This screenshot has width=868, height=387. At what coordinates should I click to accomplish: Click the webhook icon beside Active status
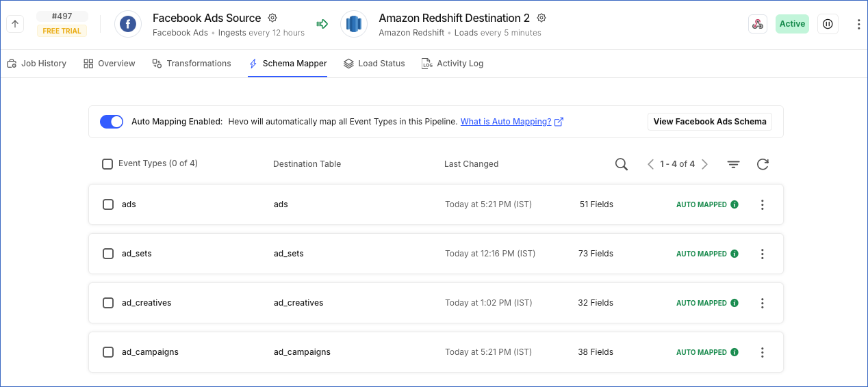(x=758, y=24)
